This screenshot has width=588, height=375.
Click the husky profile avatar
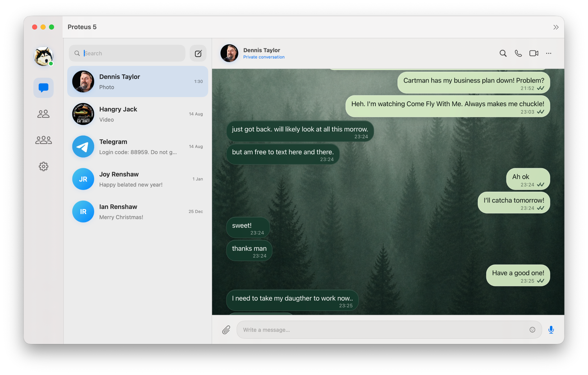[43, 56]
